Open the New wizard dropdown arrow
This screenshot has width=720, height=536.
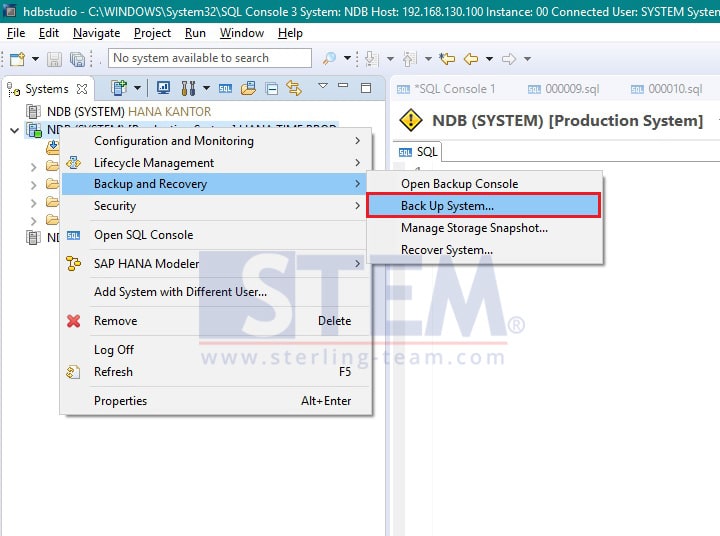(x=35, y=59)
